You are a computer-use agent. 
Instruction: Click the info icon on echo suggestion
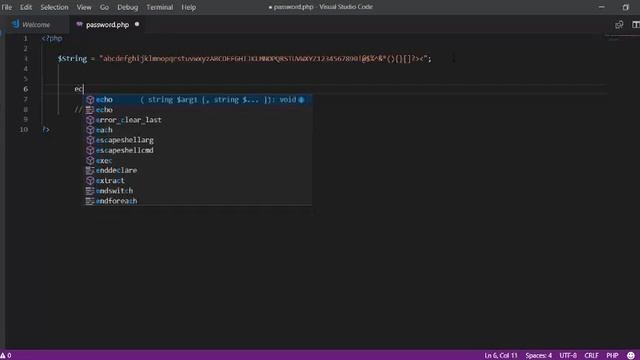pyautogui.click(x=301, y=100)
